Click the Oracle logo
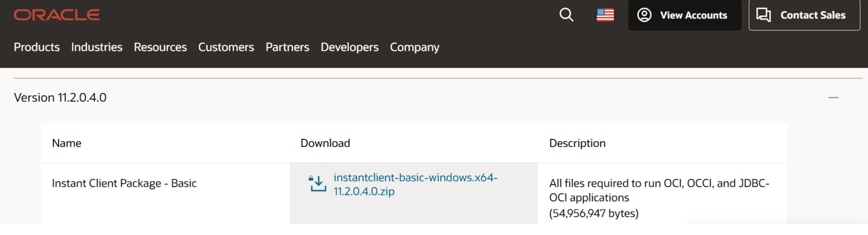The width and height of the screenshot is (868, 235). pos(57,15)
